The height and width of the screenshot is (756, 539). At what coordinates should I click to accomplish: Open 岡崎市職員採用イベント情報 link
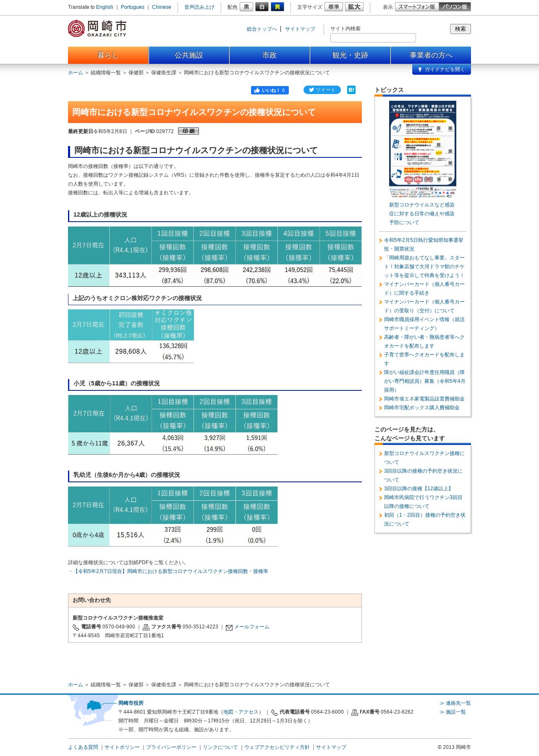coord(424,324)
